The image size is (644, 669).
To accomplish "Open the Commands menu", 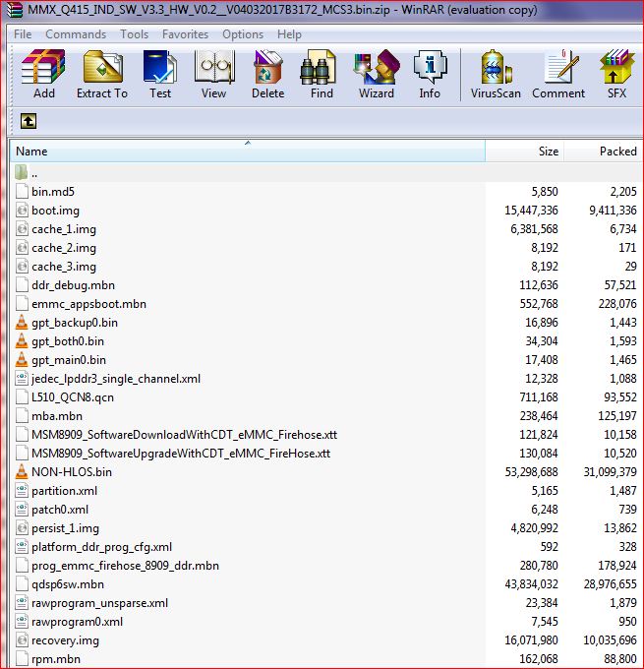I will coord(76,33).
